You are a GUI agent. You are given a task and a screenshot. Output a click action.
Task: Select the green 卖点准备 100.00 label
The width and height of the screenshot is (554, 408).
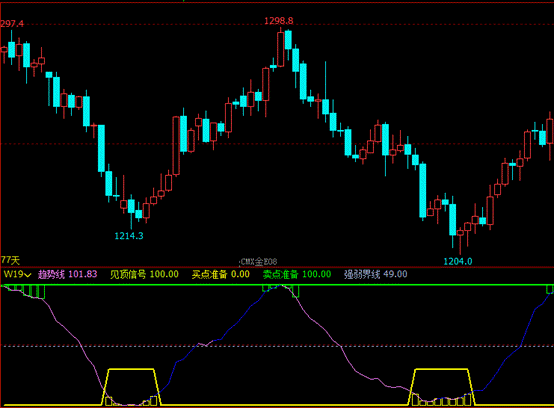(297, 274)
